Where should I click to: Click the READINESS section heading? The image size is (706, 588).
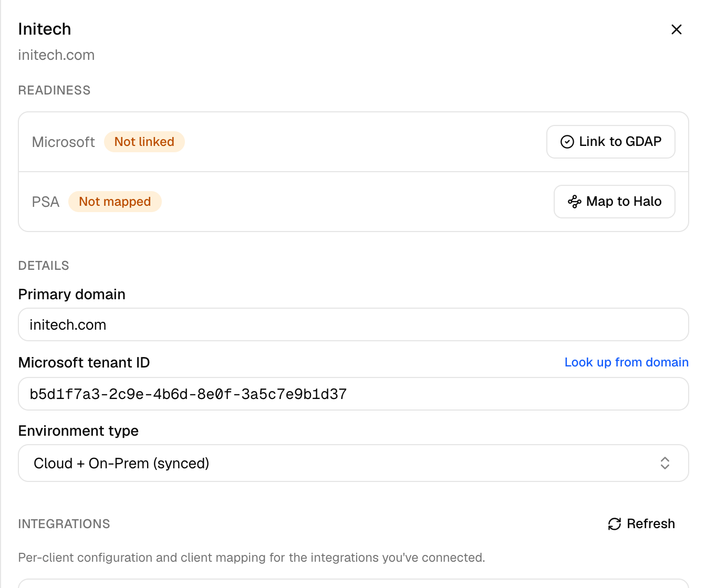tap(54, 90)
